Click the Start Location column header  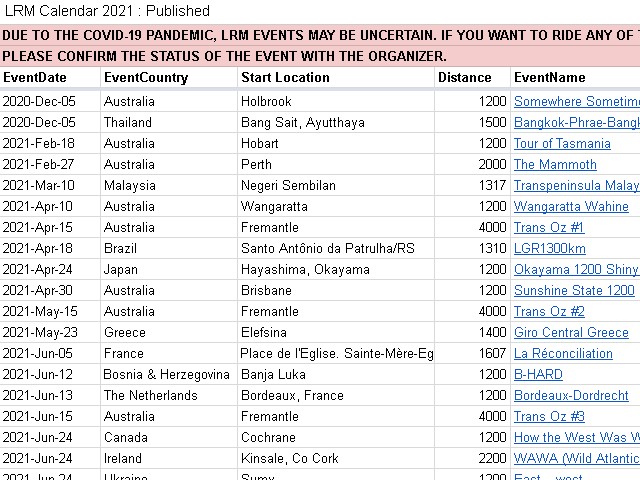click(x=285, y=78)
